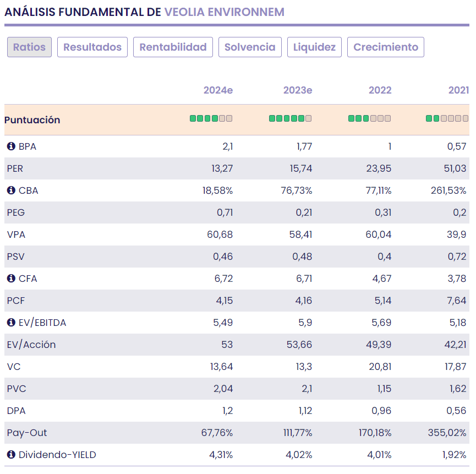Click the info icon beside CFA
476x474 pixels.
(11, 279)
